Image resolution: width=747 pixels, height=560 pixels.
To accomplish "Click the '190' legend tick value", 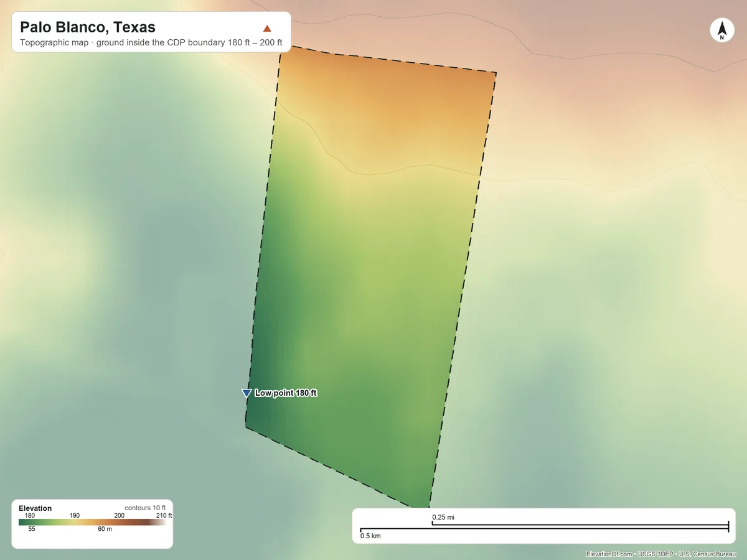I will tap(75, 515).
